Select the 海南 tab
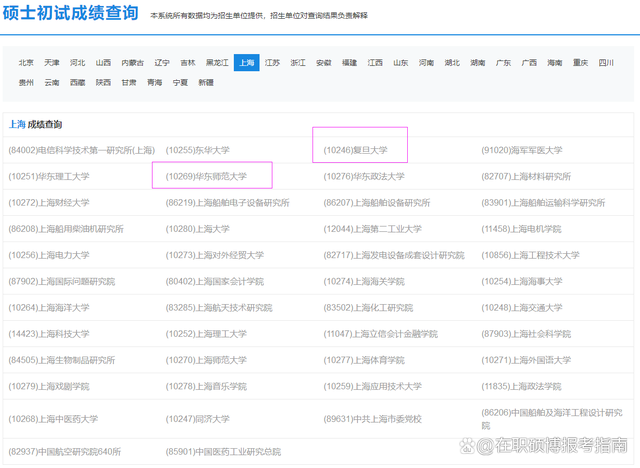The height and width of the screenshot is (468, 640). click(x=555, y=62)
